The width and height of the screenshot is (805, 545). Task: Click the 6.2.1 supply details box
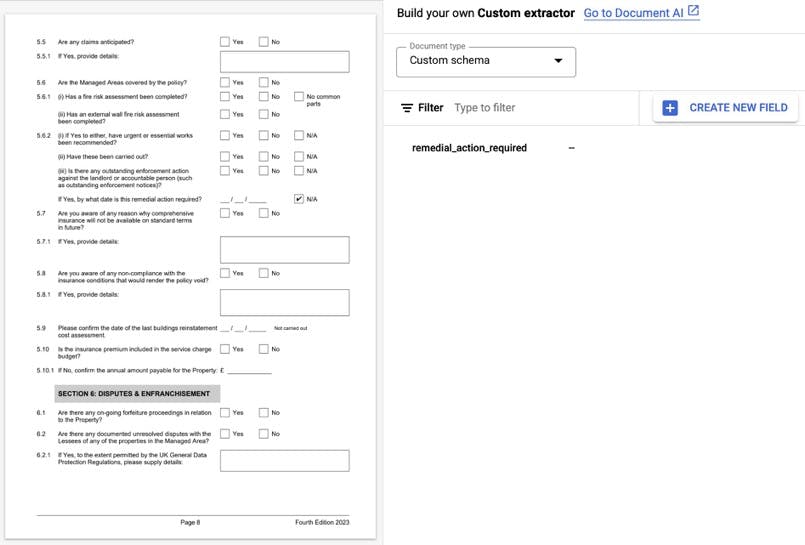(285, 461)
